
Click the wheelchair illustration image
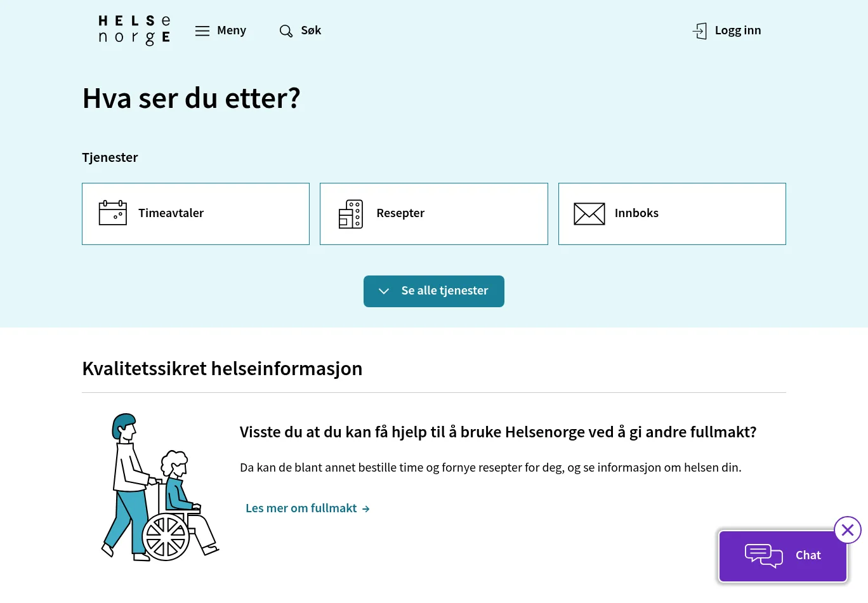coord(160,487)
